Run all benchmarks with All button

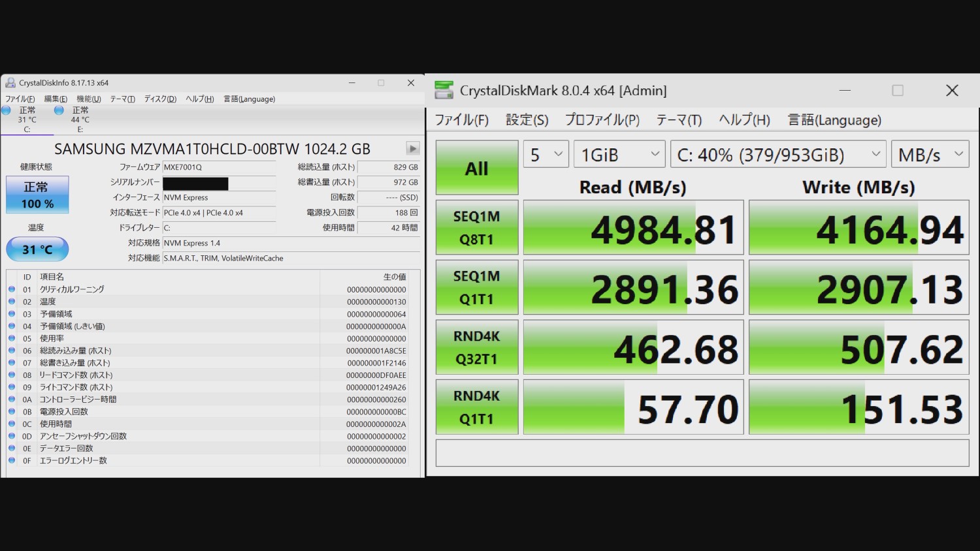476,168
